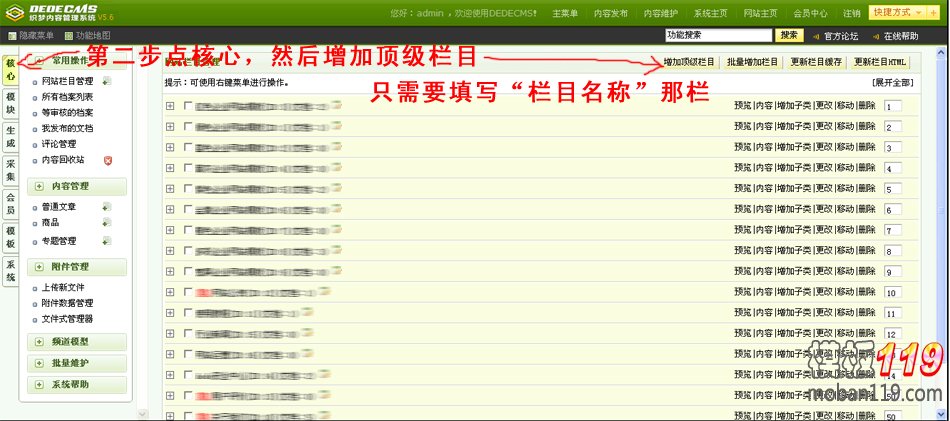950x421 pixels.
Task: Switch to the 模块 vertical tab
Action: (10, 104)
